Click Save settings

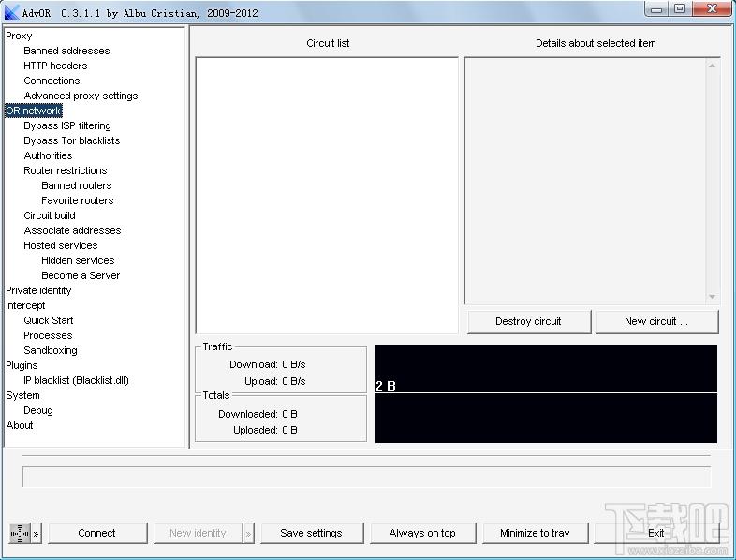tap(312, 533)
